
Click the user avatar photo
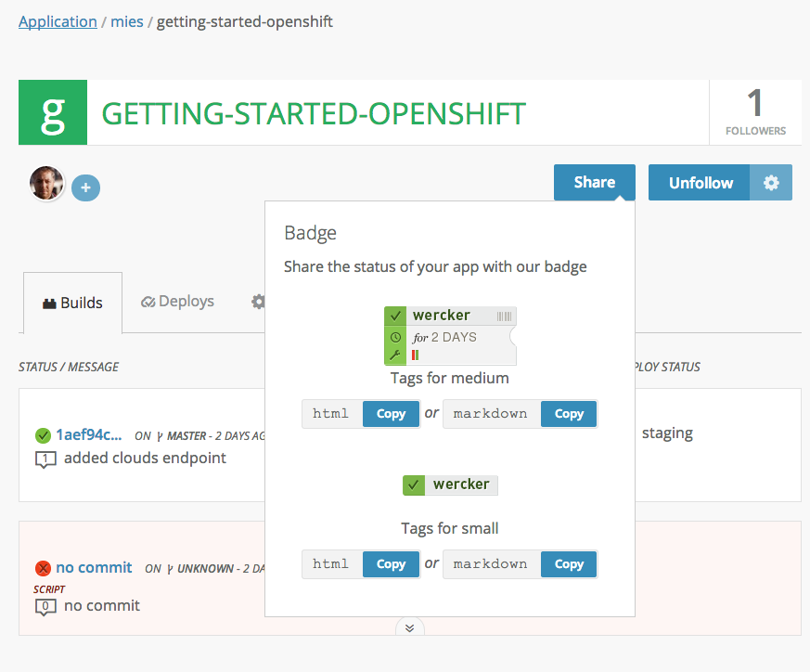[x=47, y=183]
